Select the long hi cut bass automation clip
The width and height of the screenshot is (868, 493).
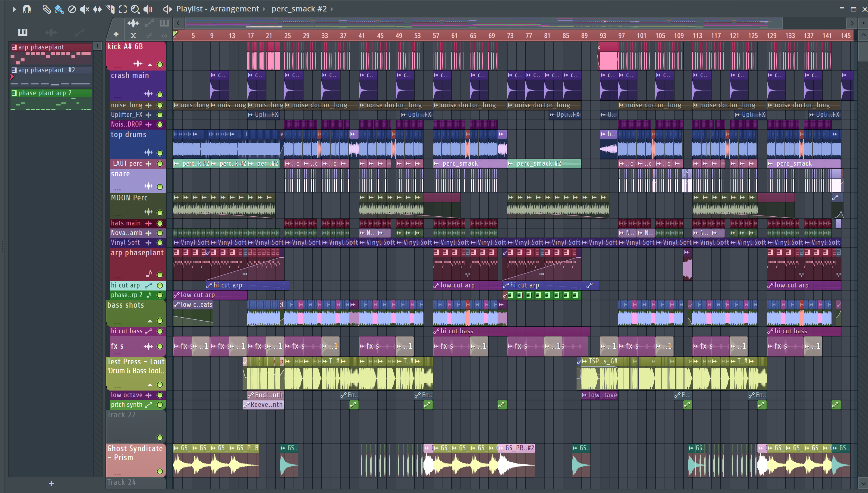coord(511,331)
